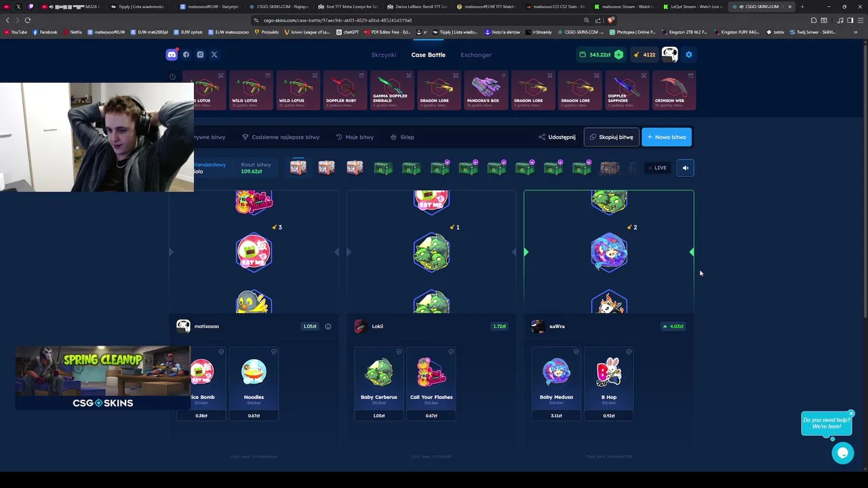
Task: Open the Case Battle tab
Action: click(x=429, y=55)
